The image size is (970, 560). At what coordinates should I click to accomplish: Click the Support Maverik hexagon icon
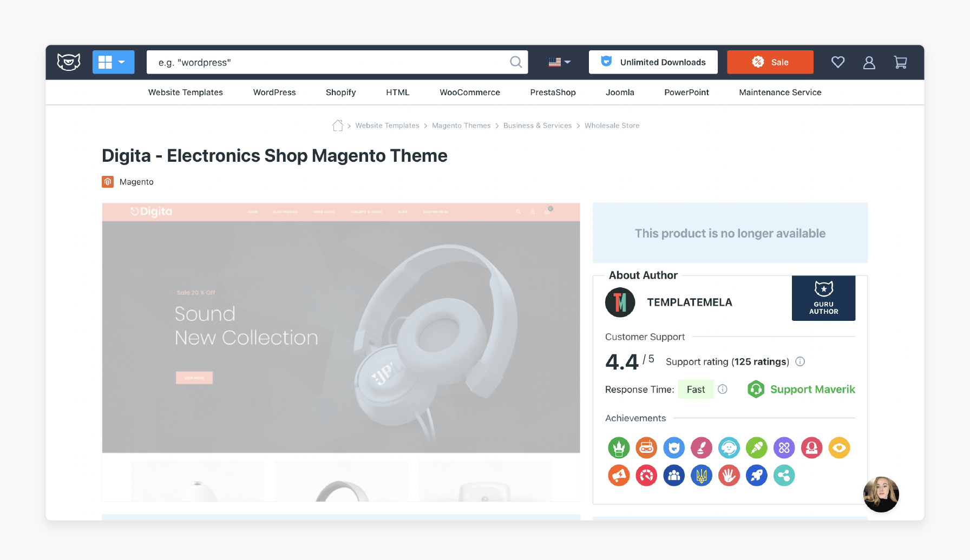click(x=756, y=389)
